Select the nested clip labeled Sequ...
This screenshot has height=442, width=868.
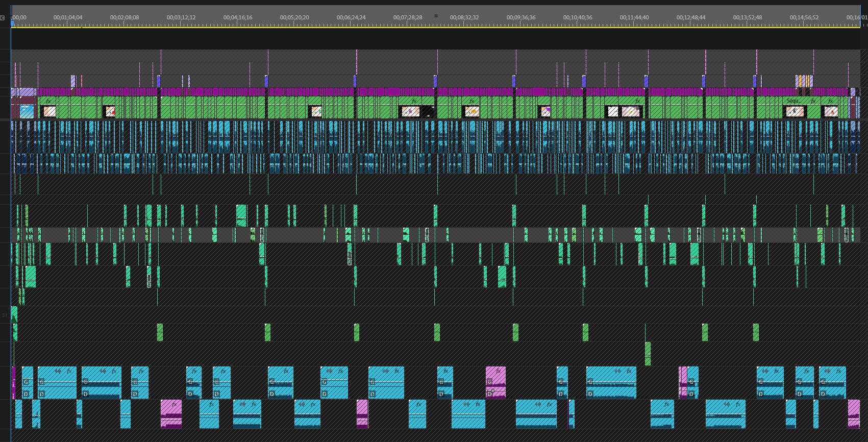coord(792,101)
